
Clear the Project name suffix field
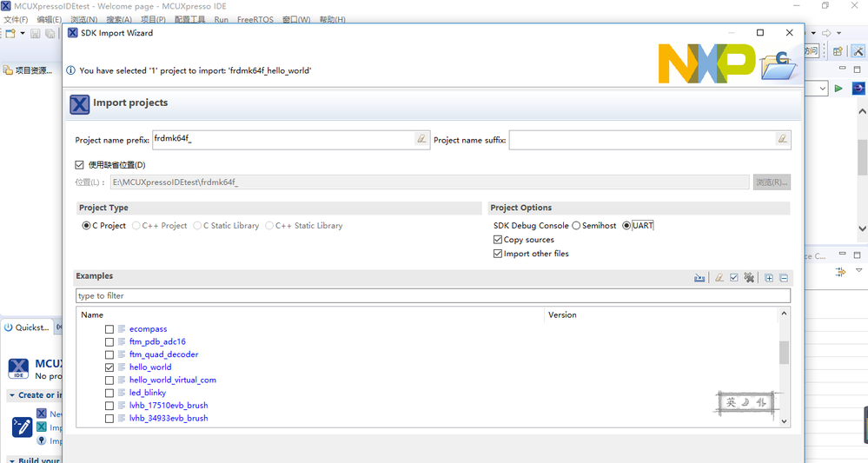[x=782, y=139]
